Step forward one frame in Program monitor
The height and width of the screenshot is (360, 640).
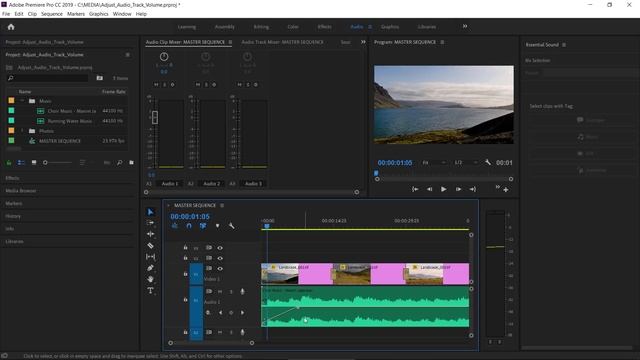click(x=458, y=189)
